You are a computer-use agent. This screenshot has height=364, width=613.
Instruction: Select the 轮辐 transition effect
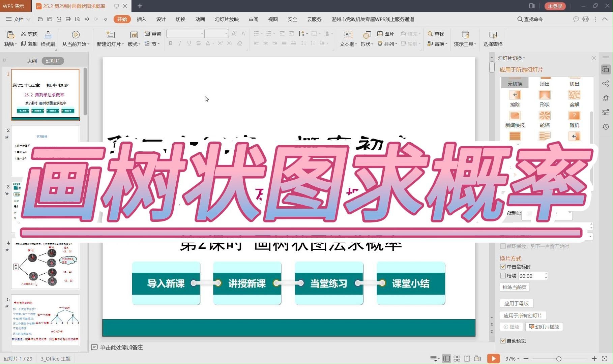coord(545,119)
